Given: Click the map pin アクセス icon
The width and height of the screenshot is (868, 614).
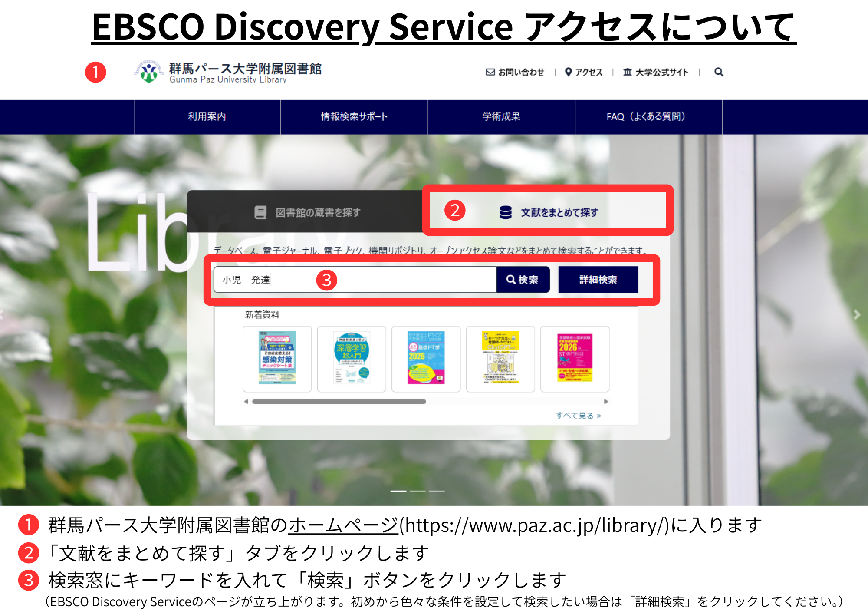Looking at the screenshot, I should click(x=568, y=72).
